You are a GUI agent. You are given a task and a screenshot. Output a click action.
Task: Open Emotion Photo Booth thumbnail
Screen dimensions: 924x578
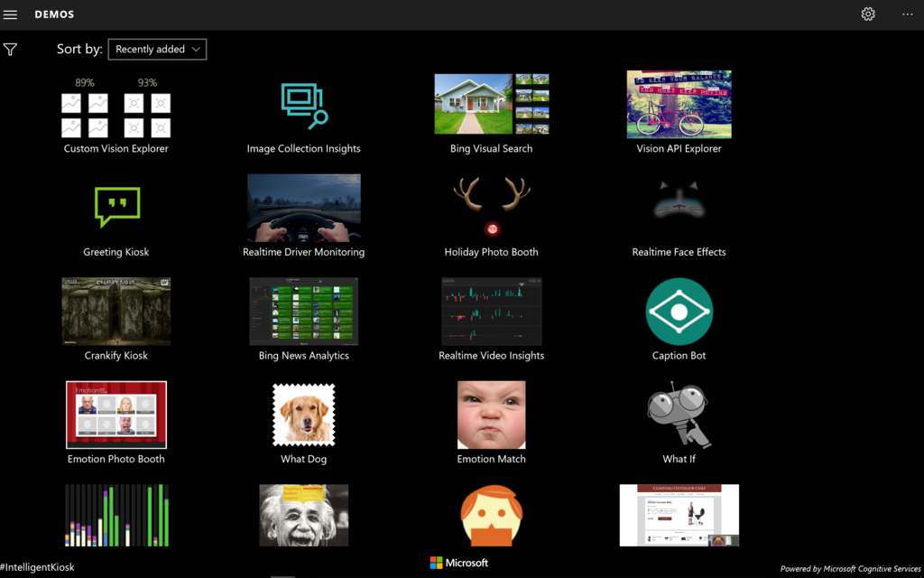(x=116, y=415)
